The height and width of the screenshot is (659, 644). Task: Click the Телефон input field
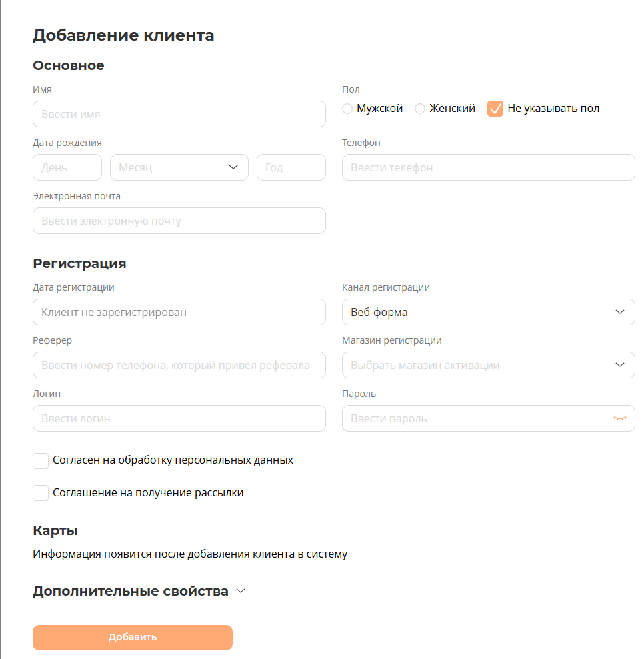488,167
